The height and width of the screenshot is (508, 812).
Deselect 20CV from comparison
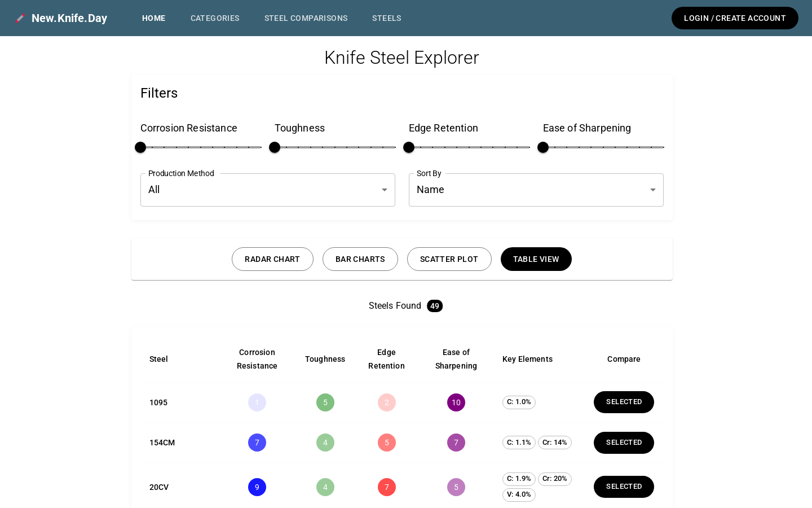[624, 487]
